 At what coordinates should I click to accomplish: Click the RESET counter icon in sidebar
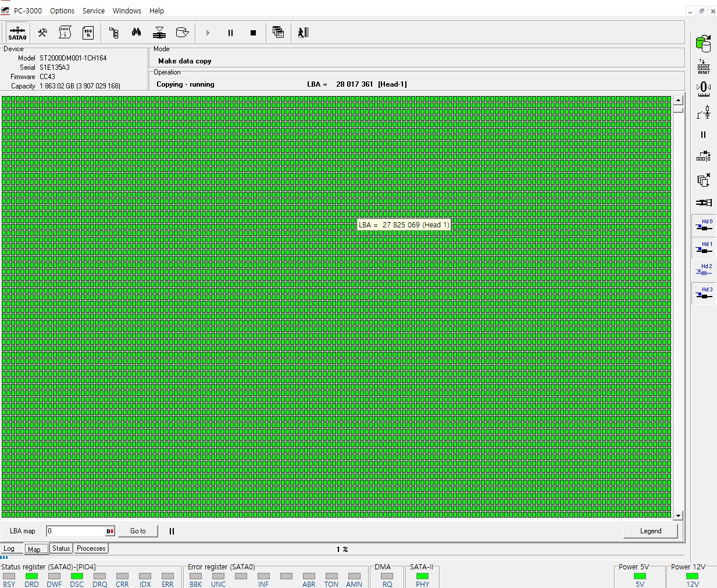[x=703, y=66]
